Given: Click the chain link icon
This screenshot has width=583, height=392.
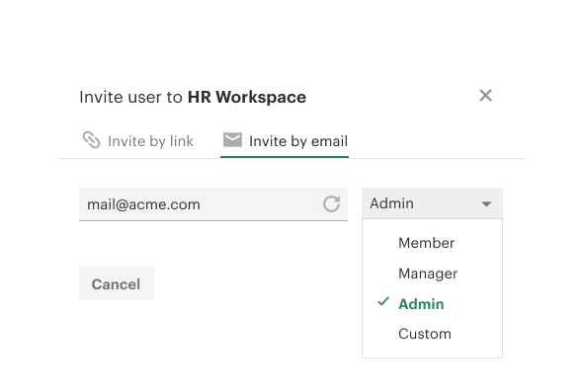Looking at the screenshot, I should tap(91, 140).
